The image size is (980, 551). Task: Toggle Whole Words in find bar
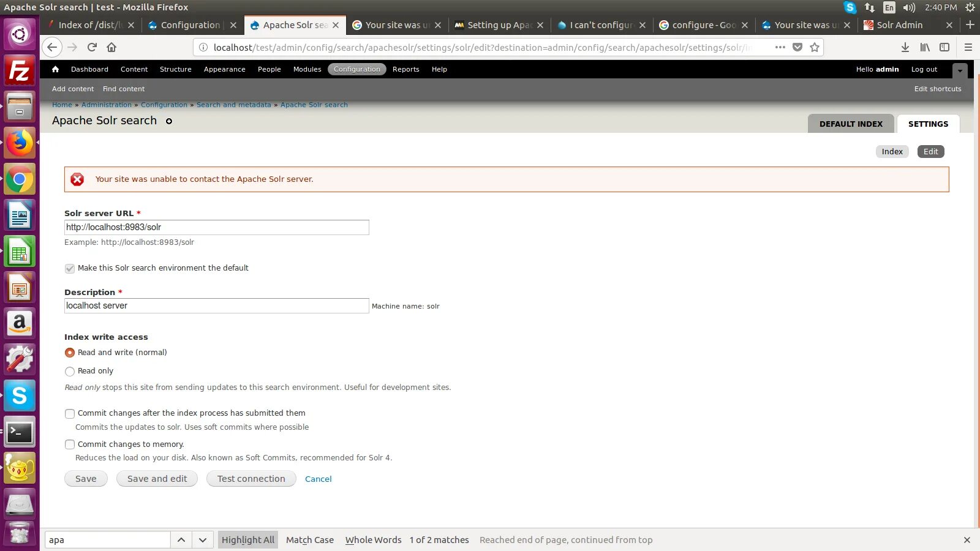pyautogui.click(x=374, y=540)
